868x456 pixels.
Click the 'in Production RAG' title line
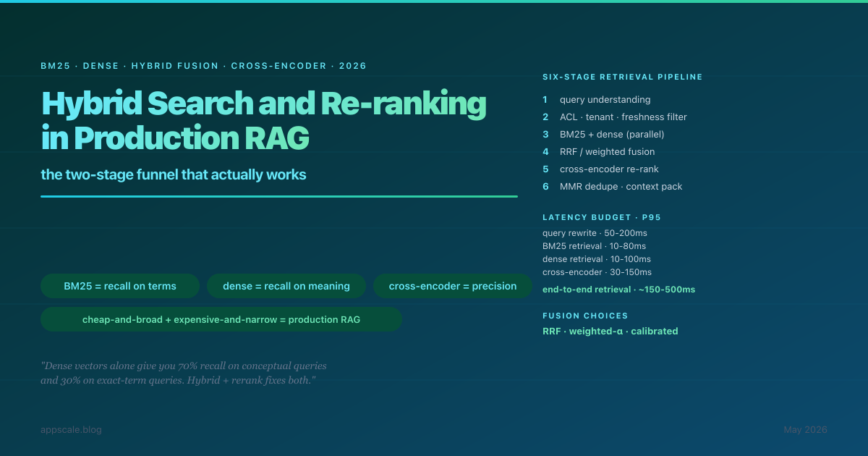point(175,138)
